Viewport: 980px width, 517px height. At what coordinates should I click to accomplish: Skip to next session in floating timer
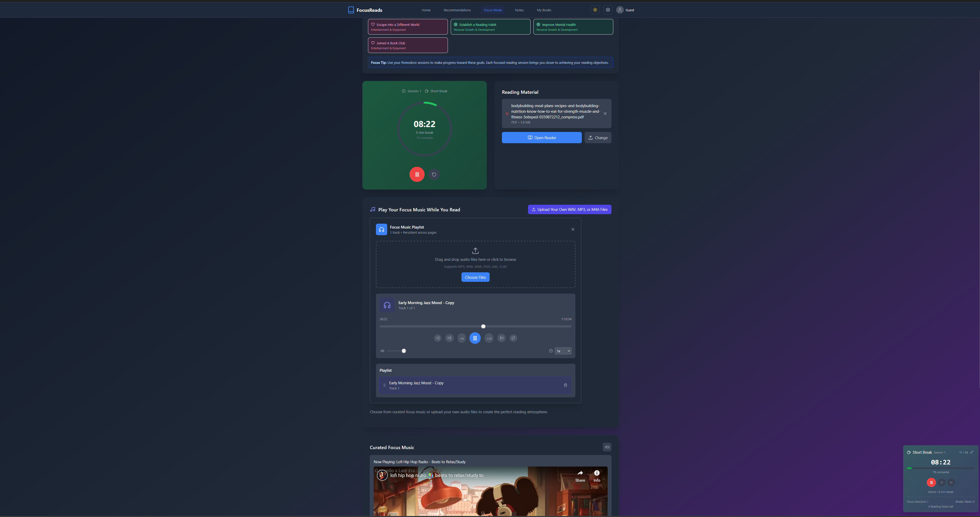[x=951, y=482]
